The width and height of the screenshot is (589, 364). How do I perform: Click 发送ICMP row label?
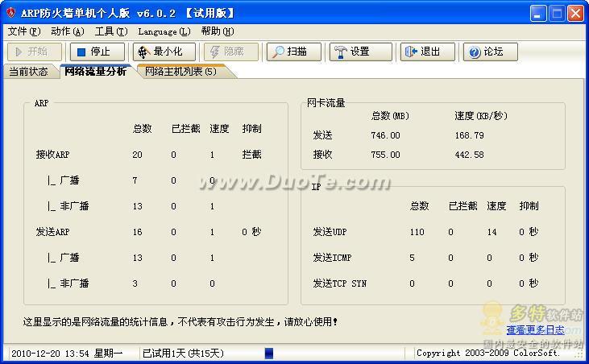(332, 258)
